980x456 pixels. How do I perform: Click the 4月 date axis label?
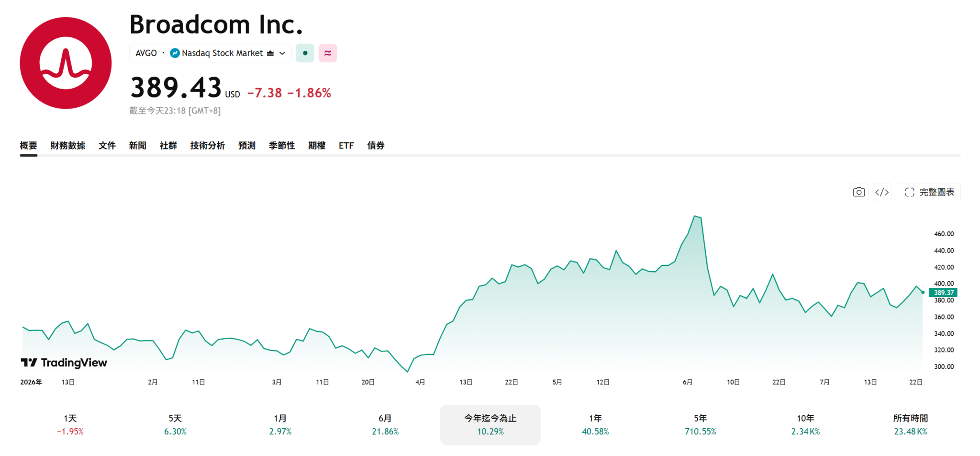(420, 382)
